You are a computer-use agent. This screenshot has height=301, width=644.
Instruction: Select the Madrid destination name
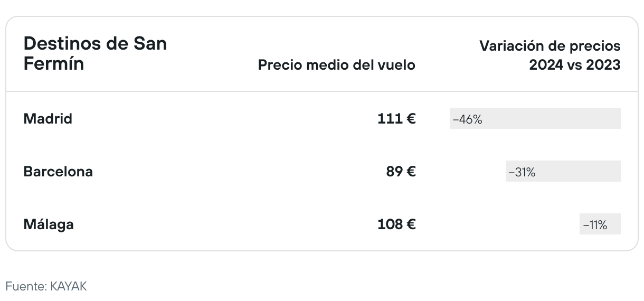coord(48,119)
